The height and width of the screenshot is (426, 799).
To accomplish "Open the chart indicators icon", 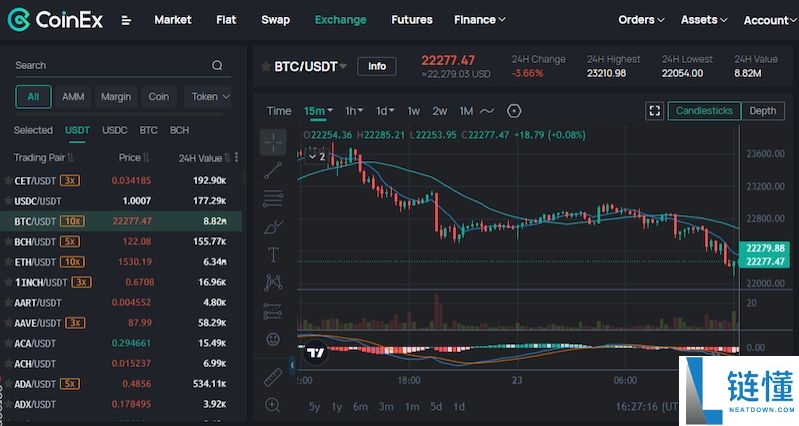I will click(487, 111).
